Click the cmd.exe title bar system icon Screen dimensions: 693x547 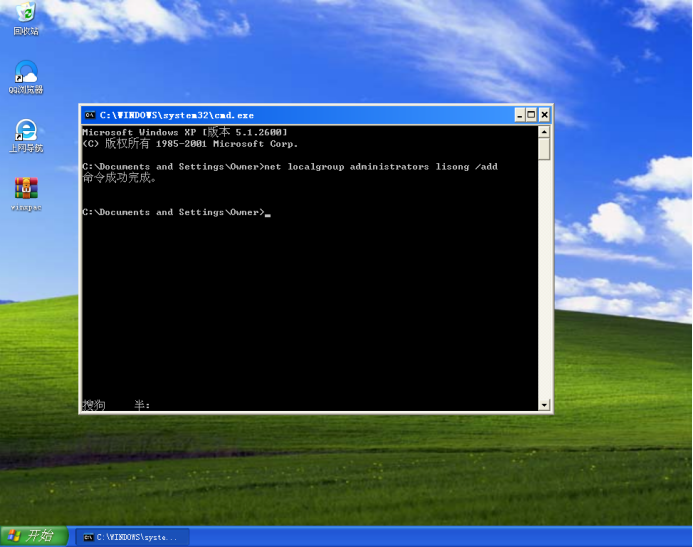point(90,115)
